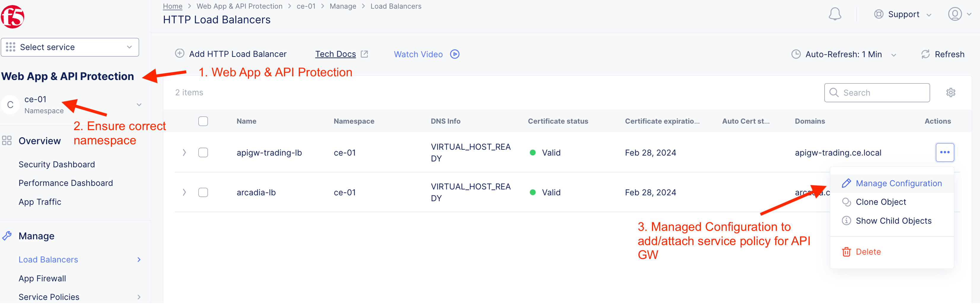Viewport: 980px width, 307px height.
Task: Open the user account avatar menu
Action: click(954, 14)
